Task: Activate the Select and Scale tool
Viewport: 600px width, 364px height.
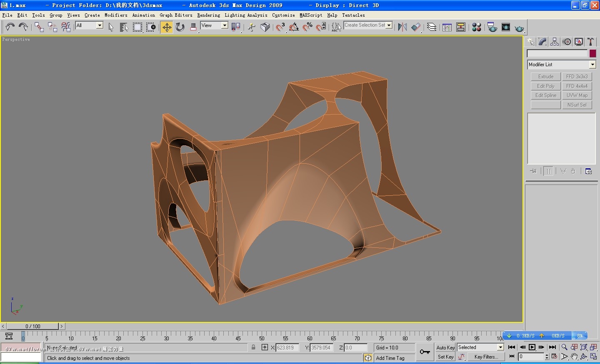Action: click(193, 27)
